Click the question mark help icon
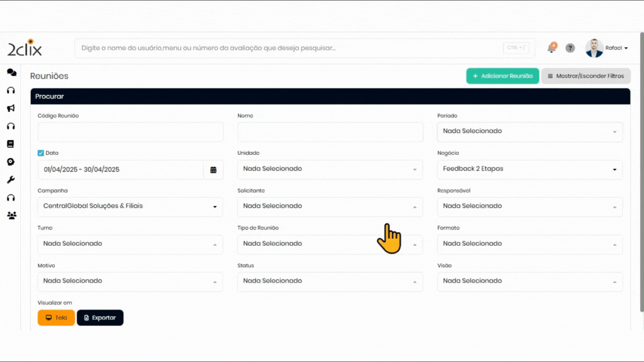The width and height of the screenshot is (644, 362). (570, 48)
